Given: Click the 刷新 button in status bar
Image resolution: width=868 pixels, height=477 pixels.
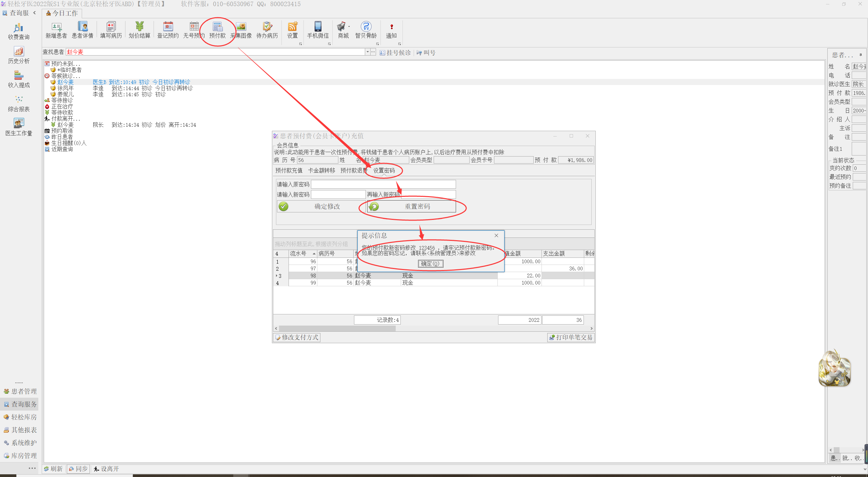Looking at the screenshot, I should tap(54, 469).
